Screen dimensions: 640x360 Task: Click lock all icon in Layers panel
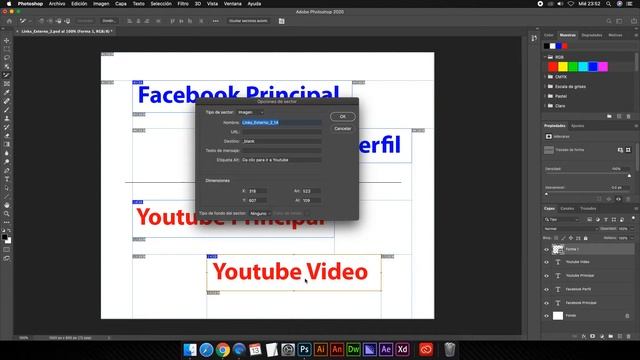(x=586, y=238)
